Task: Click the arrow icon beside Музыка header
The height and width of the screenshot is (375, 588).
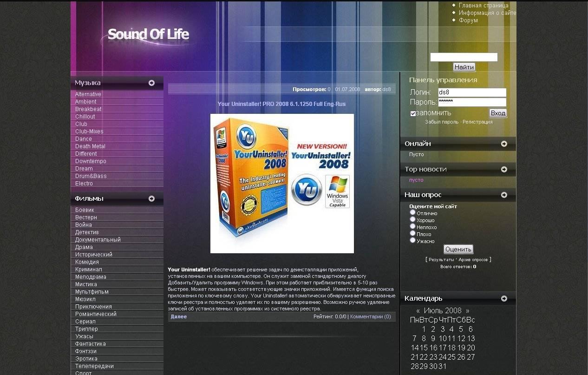Action: pyautogui.click(x=151, y=83)
